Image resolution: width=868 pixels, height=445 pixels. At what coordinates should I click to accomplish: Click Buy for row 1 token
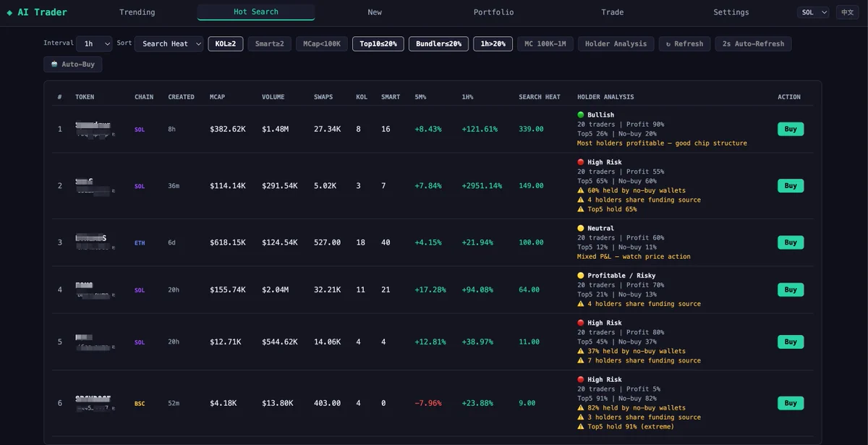[x=791, y=129]
